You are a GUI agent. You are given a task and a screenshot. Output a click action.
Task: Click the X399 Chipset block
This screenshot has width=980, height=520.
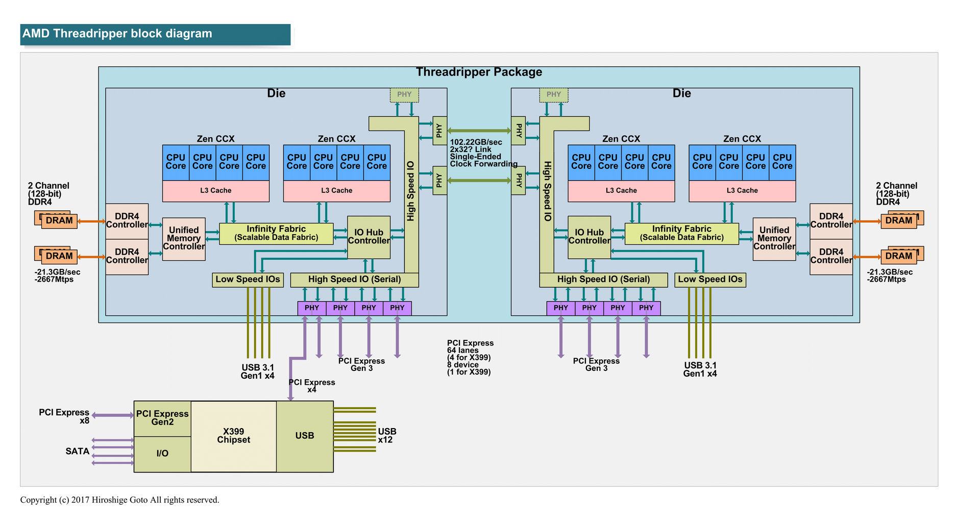234,436
